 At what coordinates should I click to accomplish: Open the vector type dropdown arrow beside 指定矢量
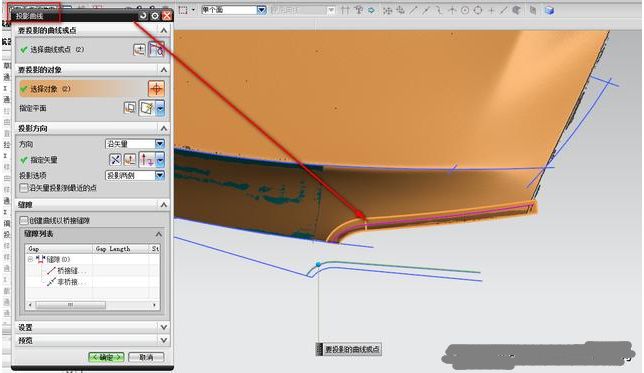pos(160,159)
